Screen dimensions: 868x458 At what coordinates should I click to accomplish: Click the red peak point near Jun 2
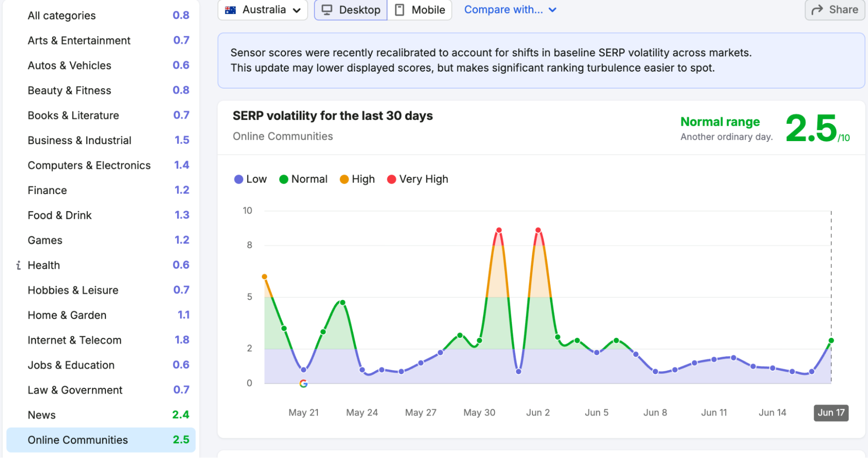coord(538,230)
